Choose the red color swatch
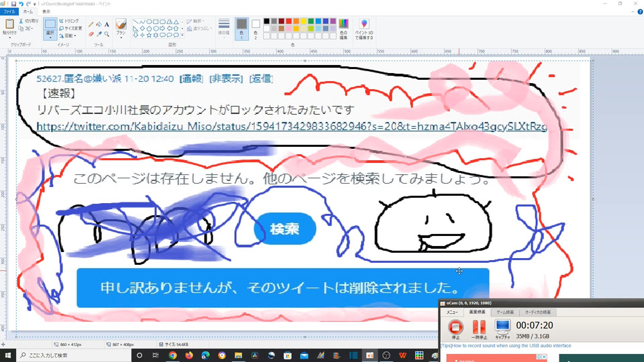Screen dimensions: 644x362 point(288,21)
